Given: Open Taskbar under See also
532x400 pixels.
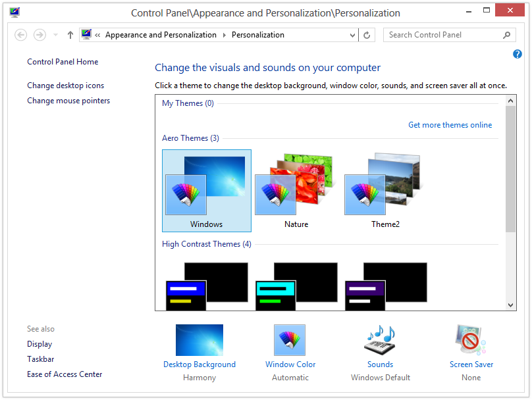Looking at the screenshot, I should tap(41, 359).
